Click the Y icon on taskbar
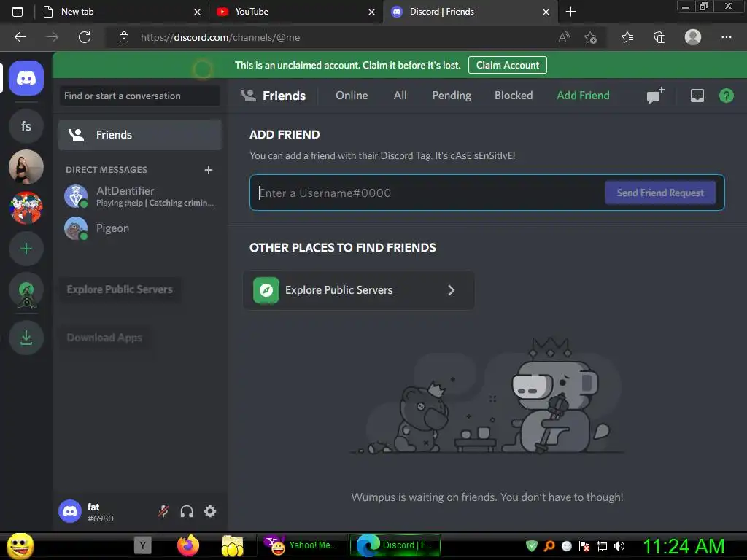Viewport: 747px width, 560px height. pyautogui.click(x=142, y=545)
